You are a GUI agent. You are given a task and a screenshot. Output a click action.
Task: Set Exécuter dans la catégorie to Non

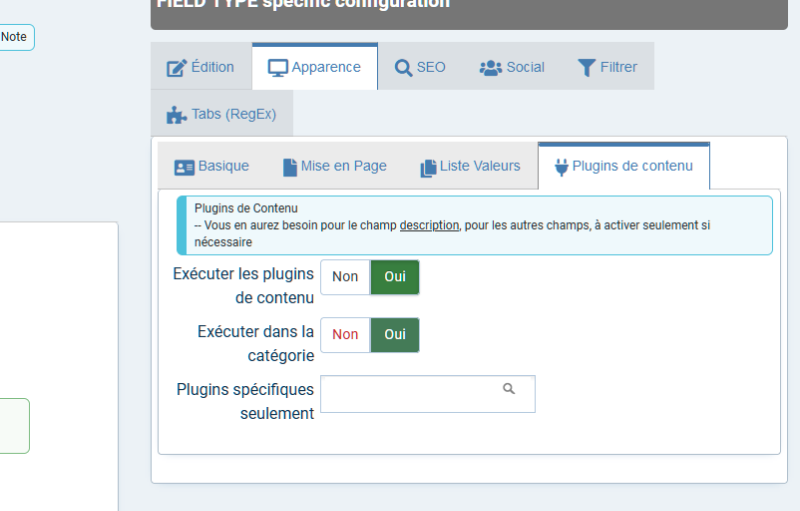click(x=345, y=335)
